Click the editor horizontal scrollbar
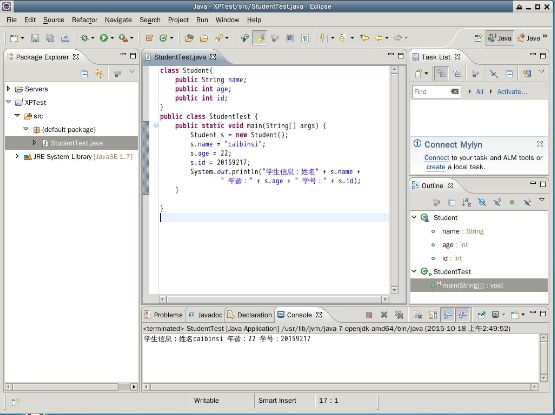This screenshot has width=555, height=415. [274, 299]
